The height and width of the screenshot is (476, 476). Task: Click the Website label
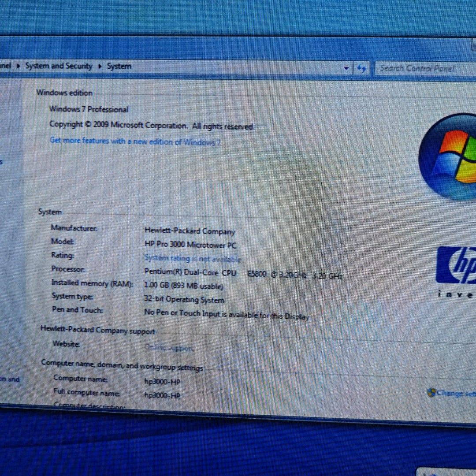tap(66, 344)
